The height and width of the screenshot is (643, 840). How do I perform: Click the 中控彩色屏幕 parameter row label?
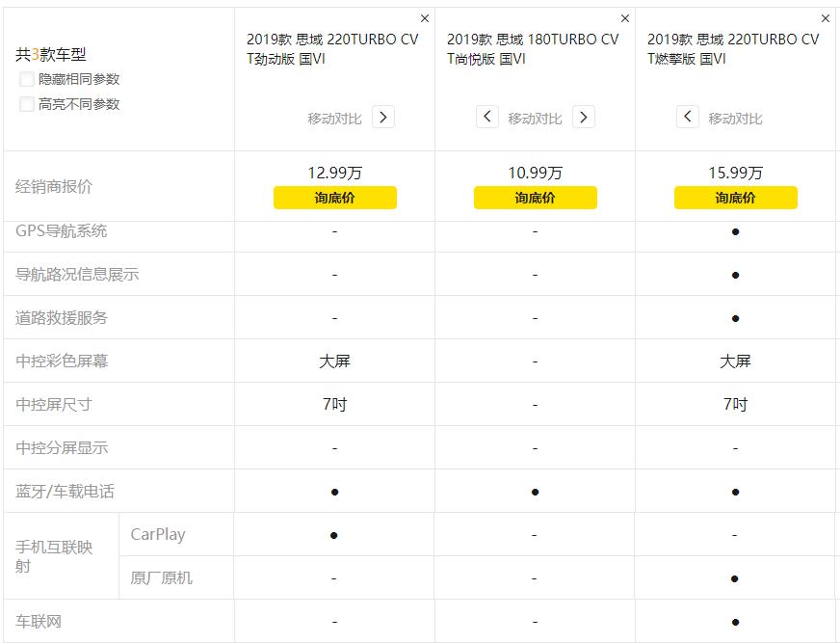62,361
